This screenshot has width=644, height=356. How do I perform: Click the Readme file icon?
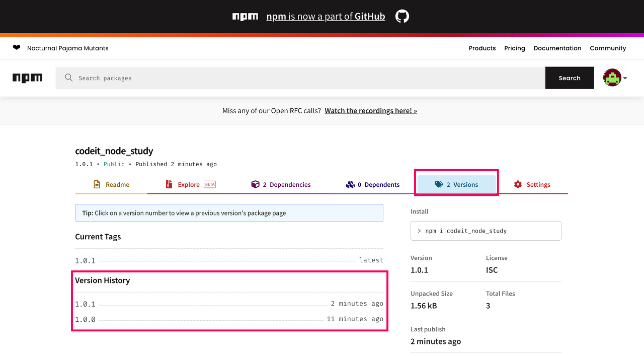click(97, 185)
